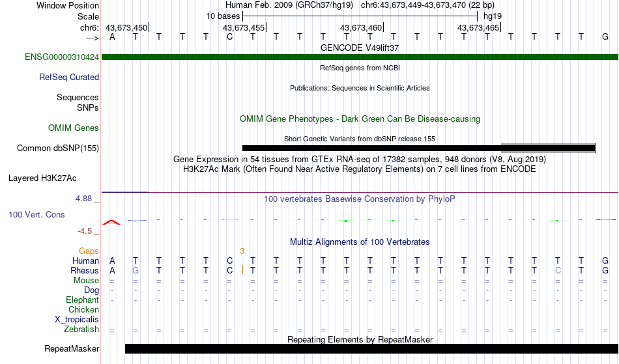
Task: Click the Mouse species label
Action: point(86,281)
